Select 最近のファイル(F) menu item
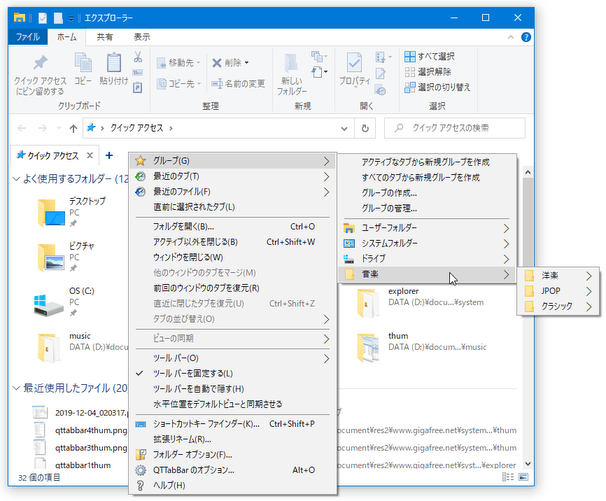The width and height of the screenshot is (606, 501). [232, 192]
